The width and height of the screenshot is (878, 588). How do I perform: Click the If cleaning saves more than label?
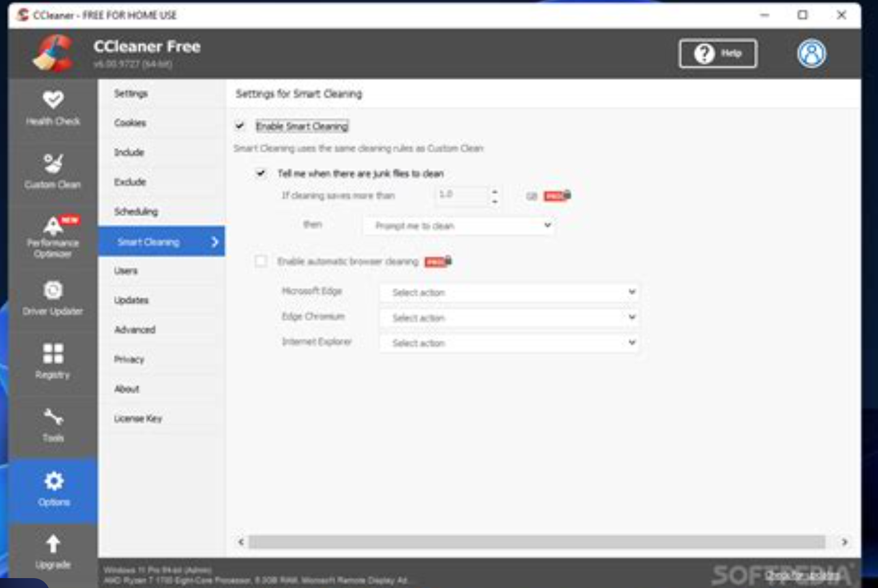[338, 196]
